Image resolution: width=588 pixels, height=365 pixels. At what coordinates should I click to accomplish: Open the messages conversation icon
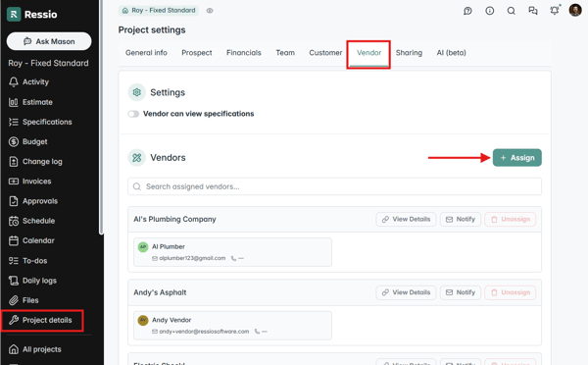(x=533, y=11)
